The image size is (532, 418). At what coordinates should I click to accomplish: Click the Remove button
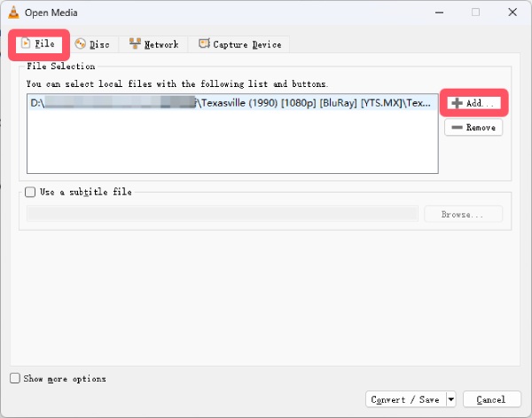473,127
